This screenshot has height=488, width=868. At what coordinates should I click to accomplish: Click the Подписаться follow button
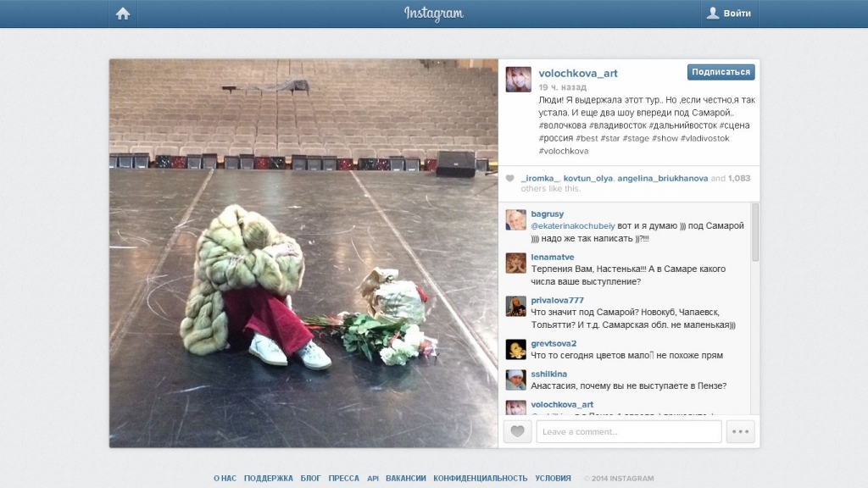pyautogui.click(x=721, y=72)
